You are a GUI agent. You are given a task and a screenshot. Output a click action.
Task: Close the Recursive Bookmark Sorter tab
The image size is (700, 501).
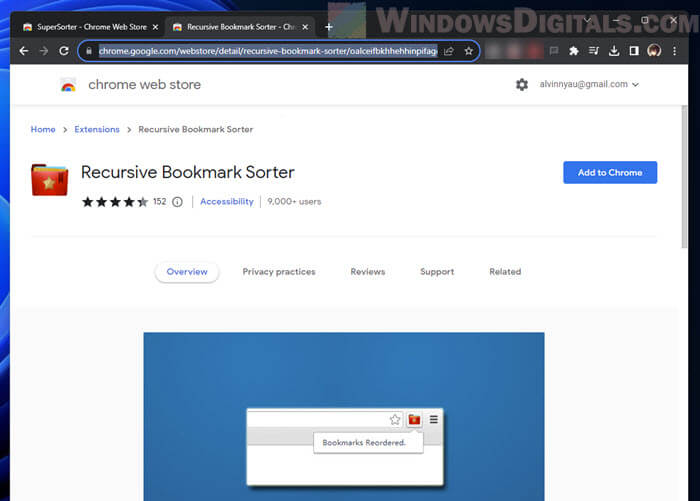pos(305,27)
